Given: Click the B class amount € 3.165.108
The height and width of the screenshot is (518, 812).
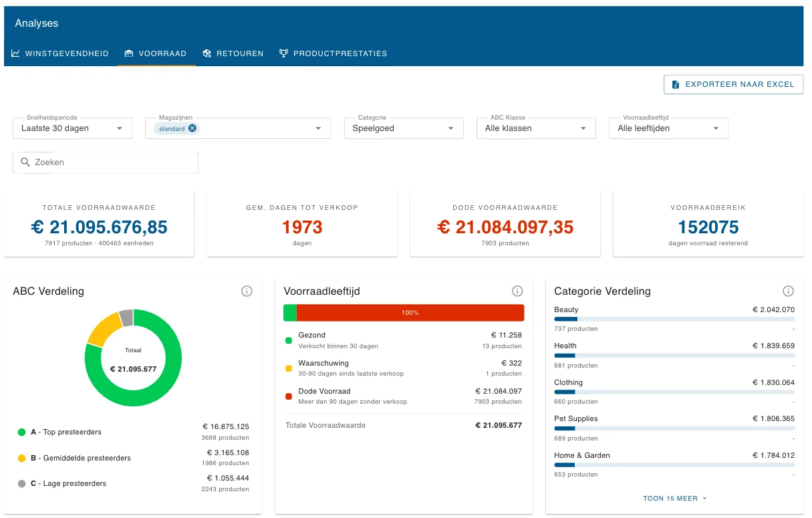Looking at the screenshot, I should coord(228,452).
